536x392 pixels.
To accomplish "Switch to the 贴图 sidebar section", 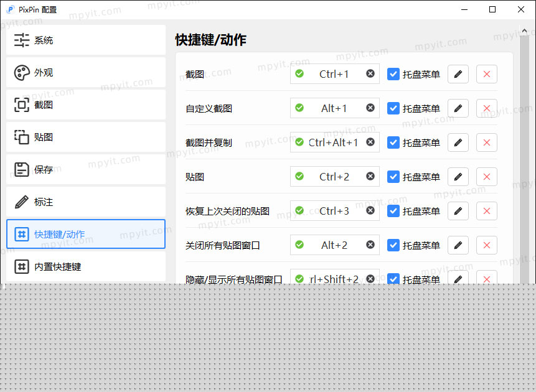I will [86, 137].
